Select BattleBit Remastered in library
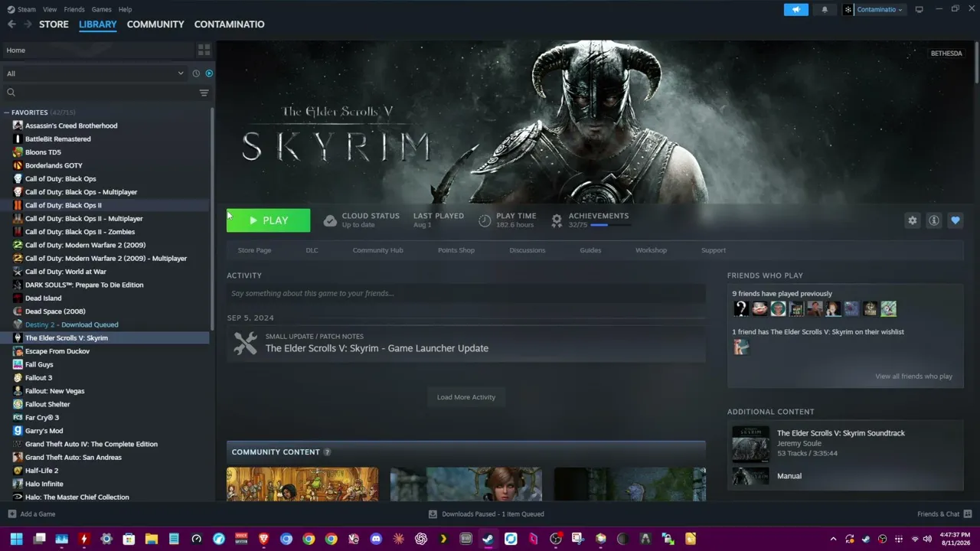This screenshot has height=551, width=980. 57,139
